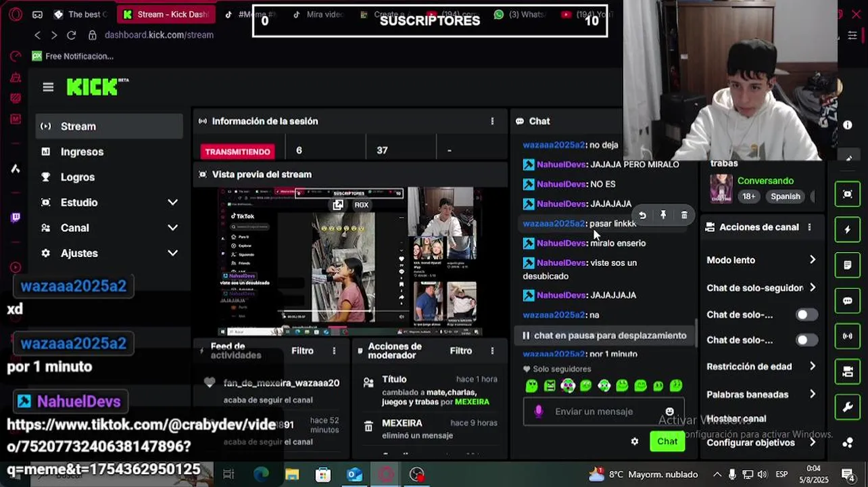Select Logros in sidebar
The height and width of the screenshot is (487, 868).
click(x=110, y=177)
